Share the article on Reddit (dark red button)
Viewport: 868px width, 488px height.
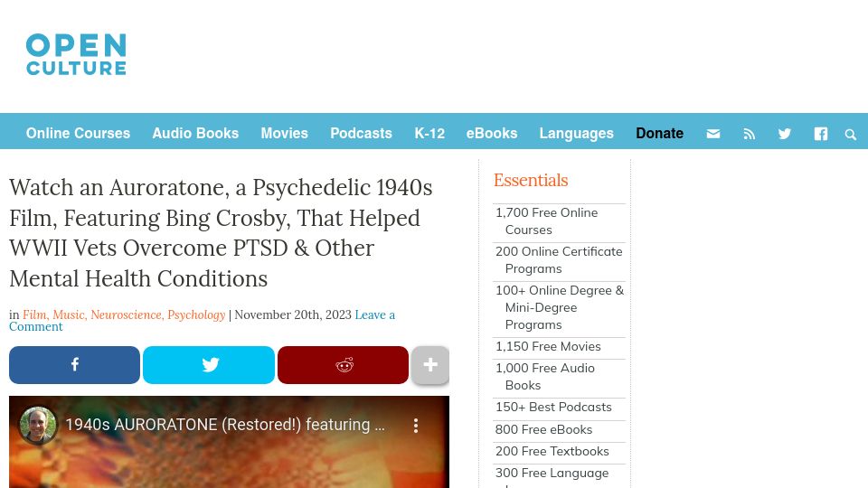point(344,364)
